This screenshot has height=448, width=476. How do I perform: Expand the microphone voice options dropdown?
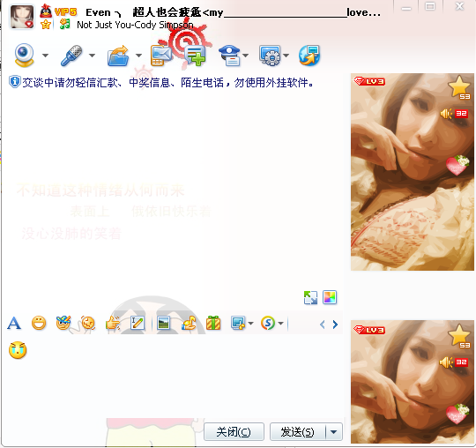92,56
